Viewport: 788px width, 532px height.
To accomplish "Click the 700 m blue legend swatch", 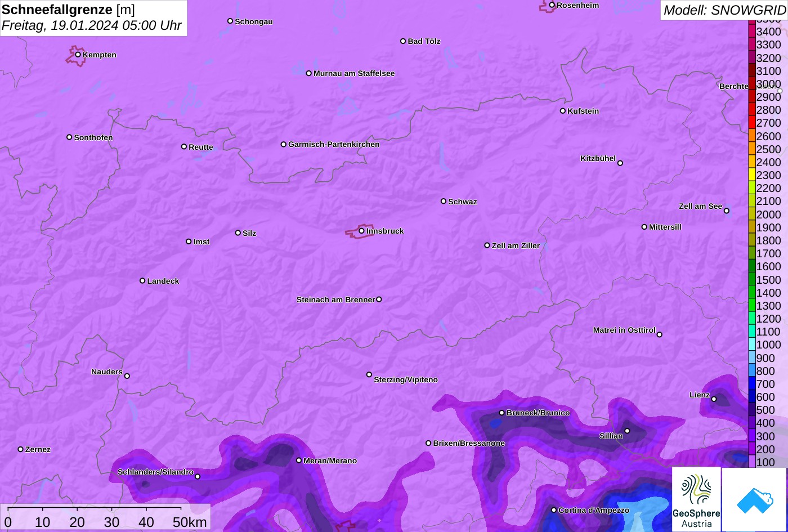I will click(752, 383).
